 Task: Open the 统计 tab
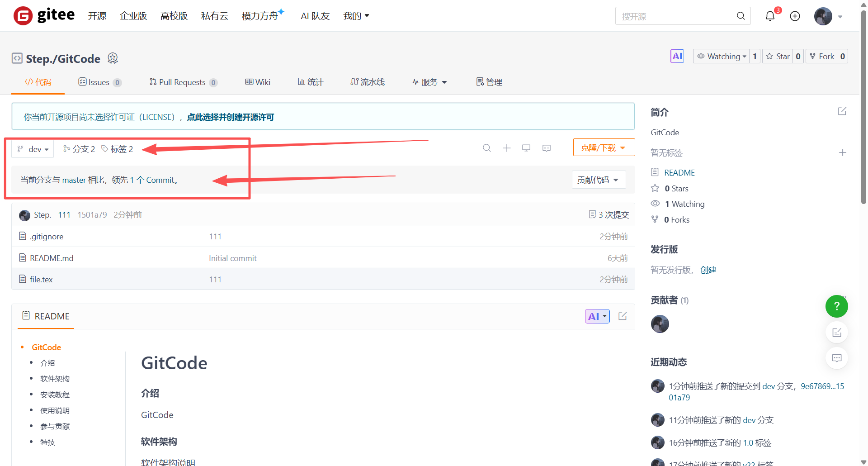tap(310, 82)
